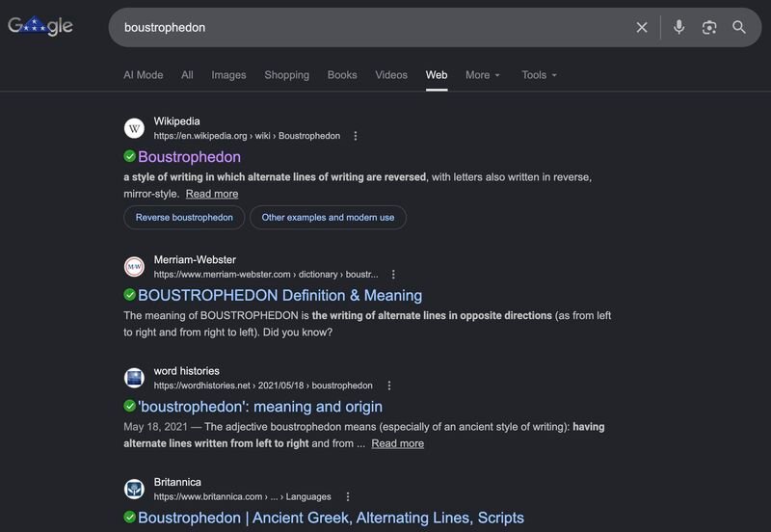Click the en.wikipedia.org breadcrumb URL
The height and width of the screenshot is (532, 771).
tap(247, 136)
